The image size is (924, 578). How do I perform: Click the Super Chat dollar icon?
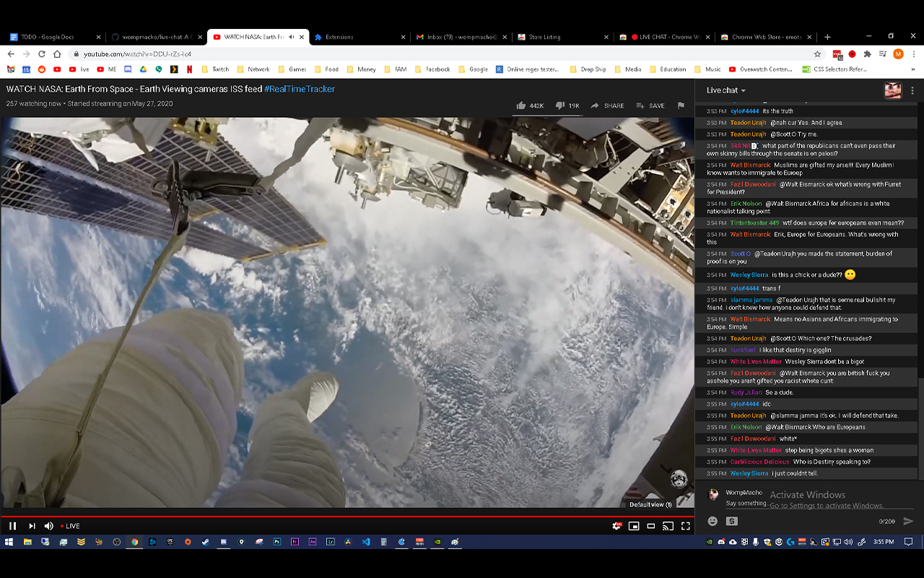pyautogui.click(x=732, y=521)
